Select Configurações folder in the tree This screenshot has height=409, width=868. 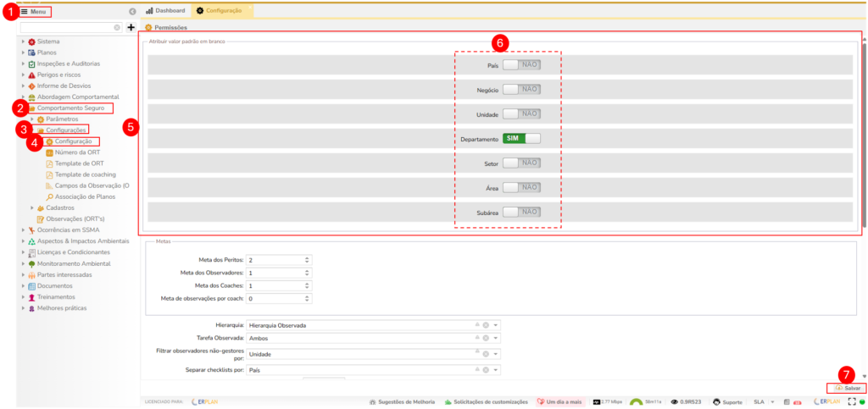pos(66,130)
